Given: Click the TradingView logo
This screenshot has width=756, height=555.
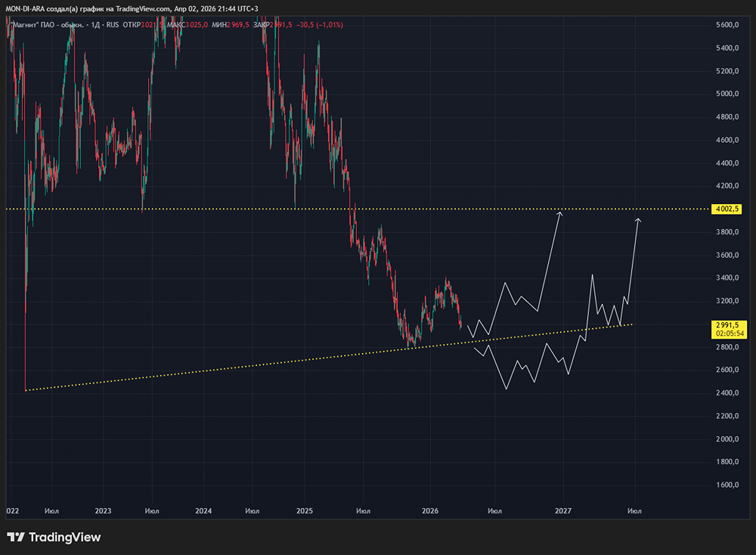Looking at the screenshot, I should click(54, 537).
